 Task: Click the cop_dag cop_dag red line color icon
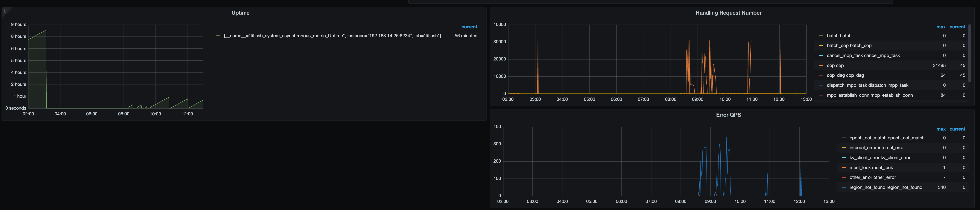(821, 76)
